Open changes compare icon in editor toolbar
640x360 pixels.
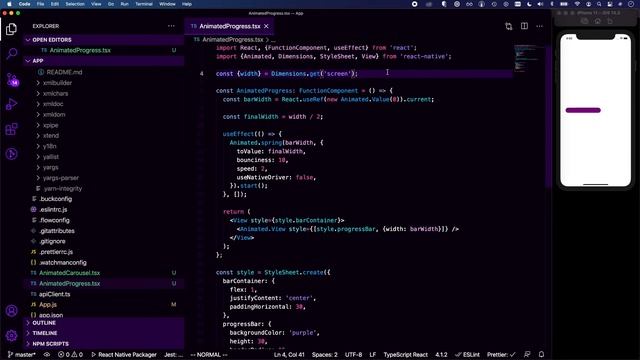509,27
